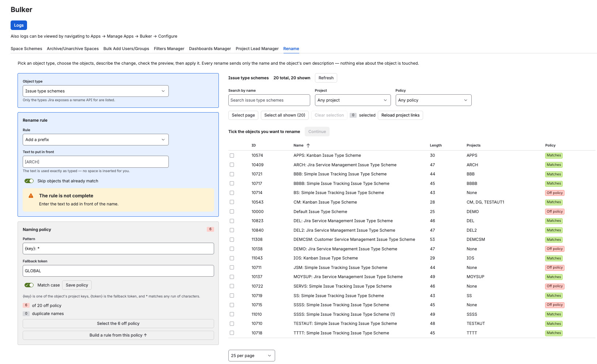This screenshot has height=364, width=597.
Task: Click the Search issue type schemes field
Action: pos(269,100)
